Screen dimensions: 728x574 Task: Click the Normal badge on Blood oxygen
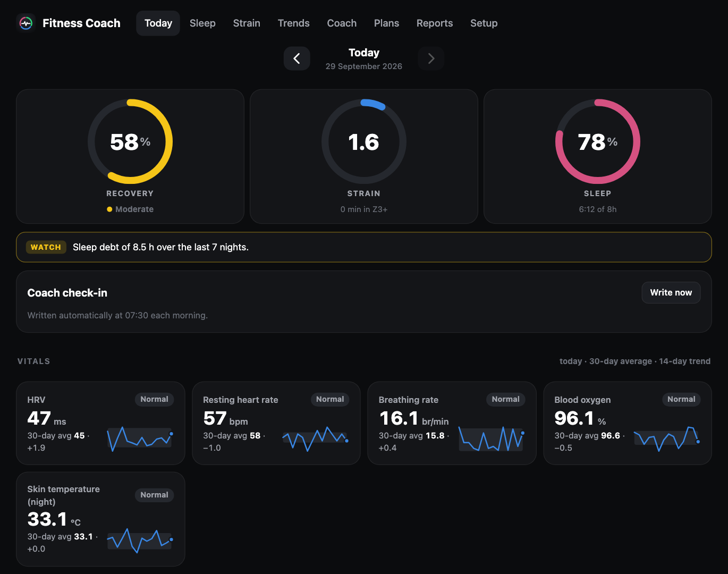click(x=681, y=400)
